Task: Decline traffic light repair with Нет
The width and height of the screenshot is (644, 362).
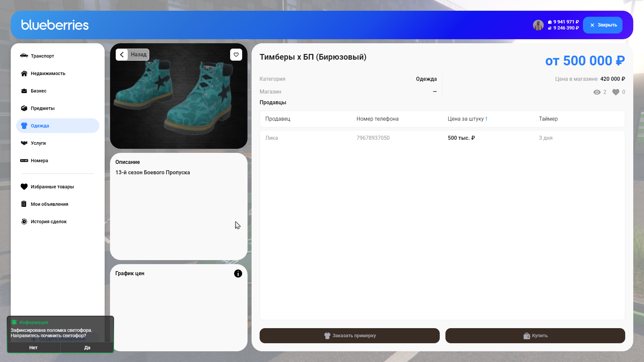Action: click(34, 348)
